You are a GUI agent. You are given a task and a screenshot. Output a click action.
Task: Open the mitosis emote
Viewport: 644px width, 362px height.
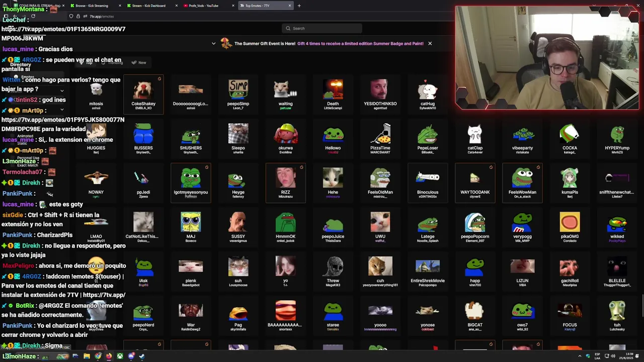coord(96,95)
